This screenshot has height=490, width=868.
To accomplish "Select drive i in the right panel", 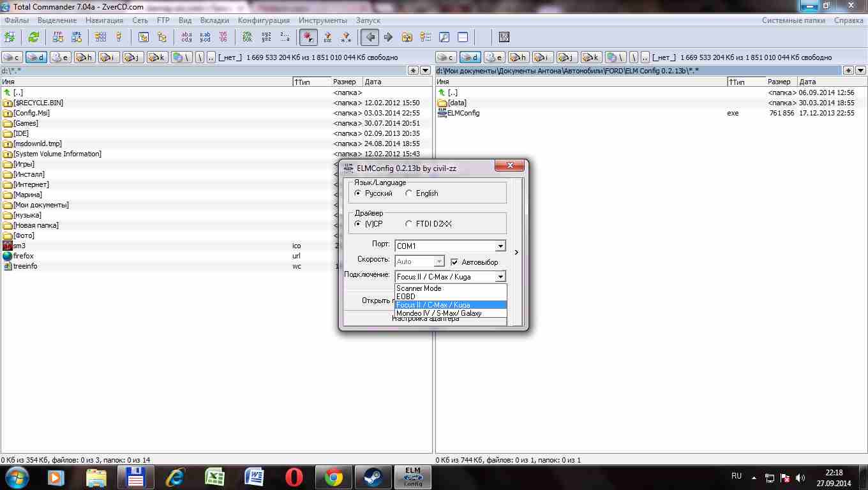I will 543,57.
